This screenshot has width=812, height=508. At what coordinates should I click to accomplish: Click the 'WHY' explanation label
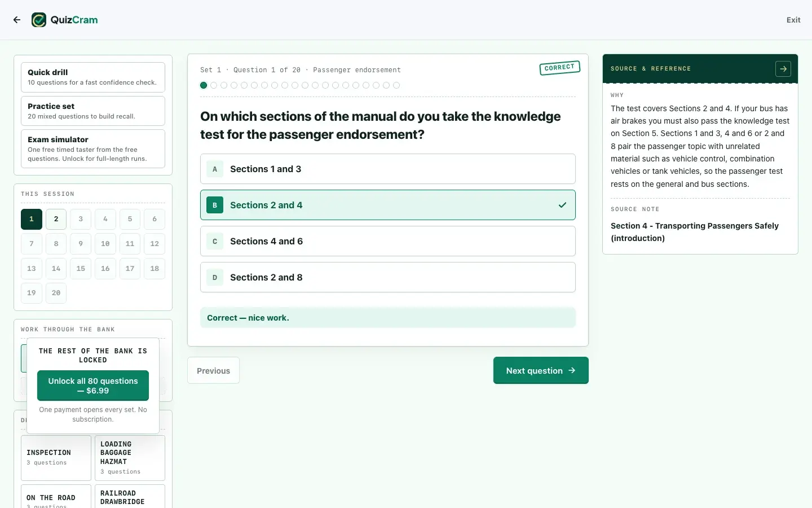(617, 95)
